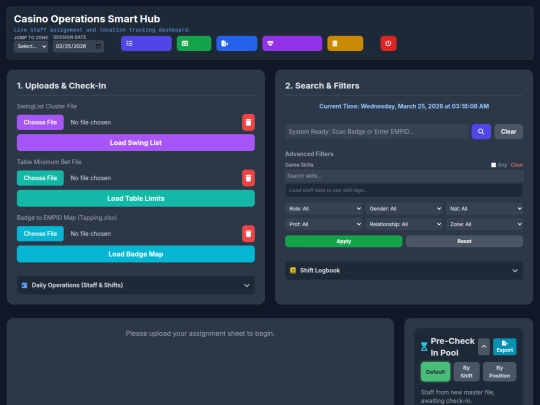The width and height of the screenshot is (540, 405).
Task: Click the Load Badge Map button
Action: pyautogui.click(x=136, y=254)
